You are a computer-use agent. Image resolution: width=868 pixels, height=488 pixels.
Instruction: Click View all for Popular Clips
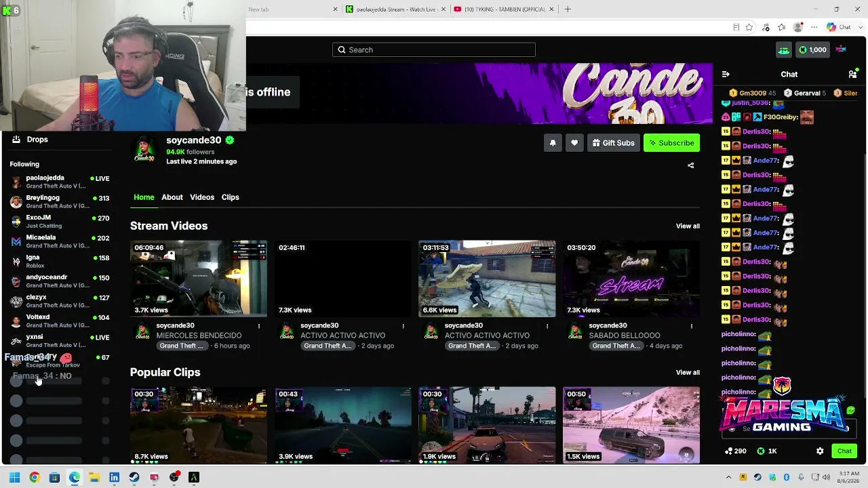[x=688, y=373]
